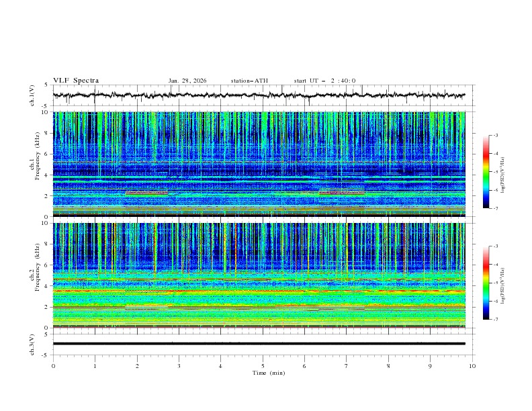
Task: Click time axis tick label "6"
Action: coord(304,366)
